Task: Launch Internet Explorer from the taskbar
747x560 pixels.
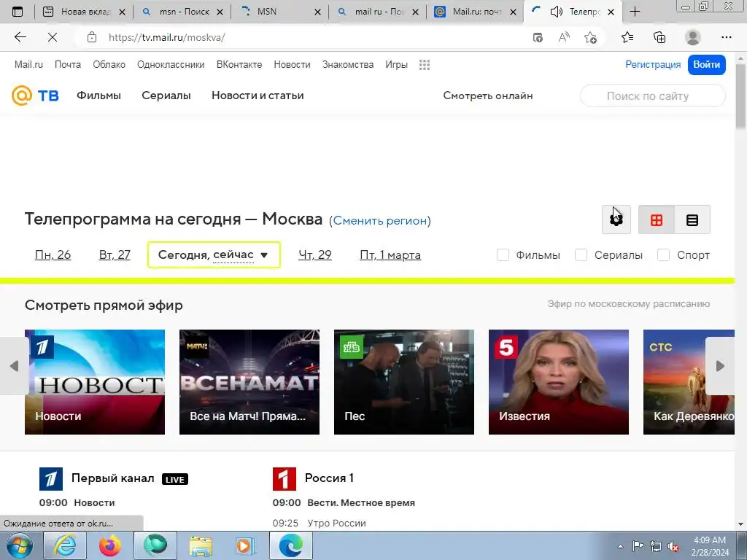Action: 65,545
